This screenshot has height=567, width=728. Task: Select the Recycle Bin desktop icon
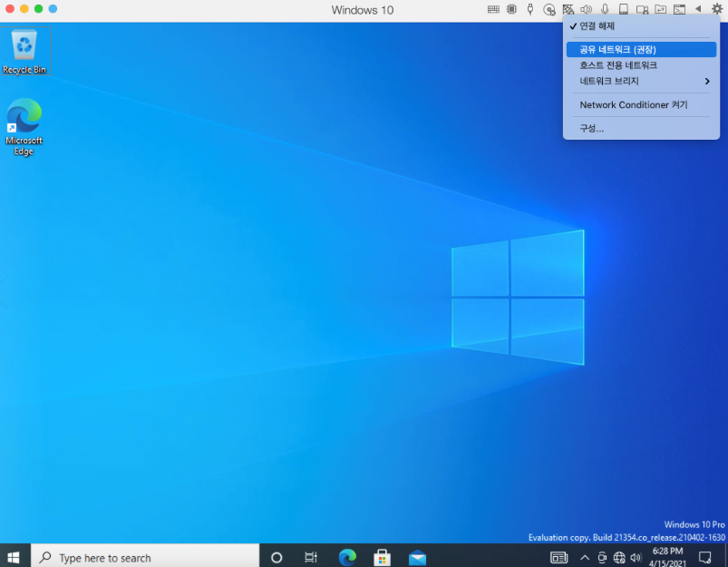click(x=24, y=51)
